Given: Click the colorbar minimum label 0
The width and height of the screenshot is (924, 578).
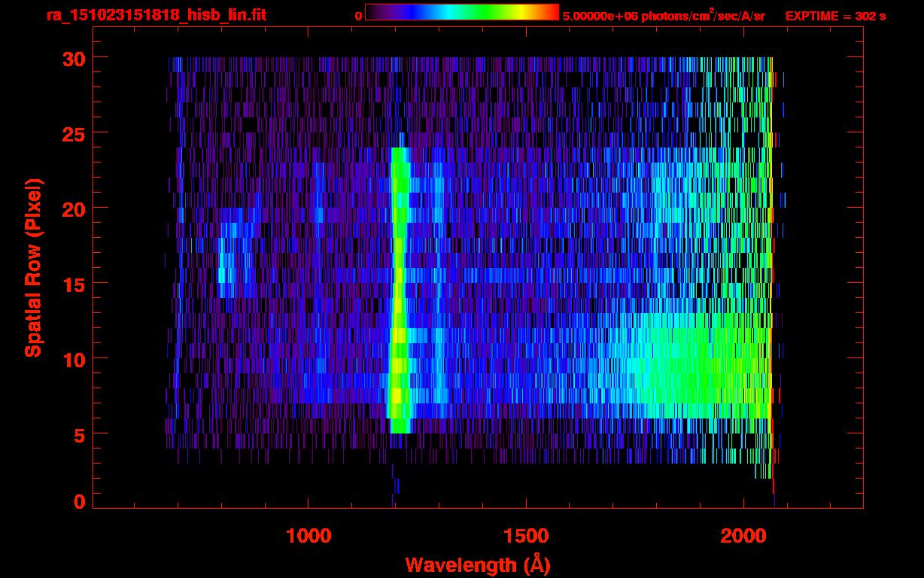Looking at the screenshot, I should 358,16.
